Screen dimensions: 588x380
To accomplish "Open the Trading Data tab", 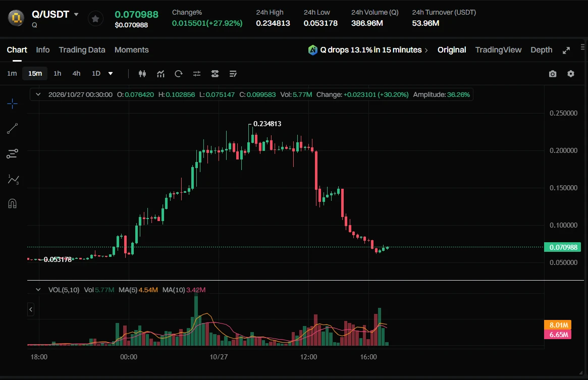I will pos(82,50).
